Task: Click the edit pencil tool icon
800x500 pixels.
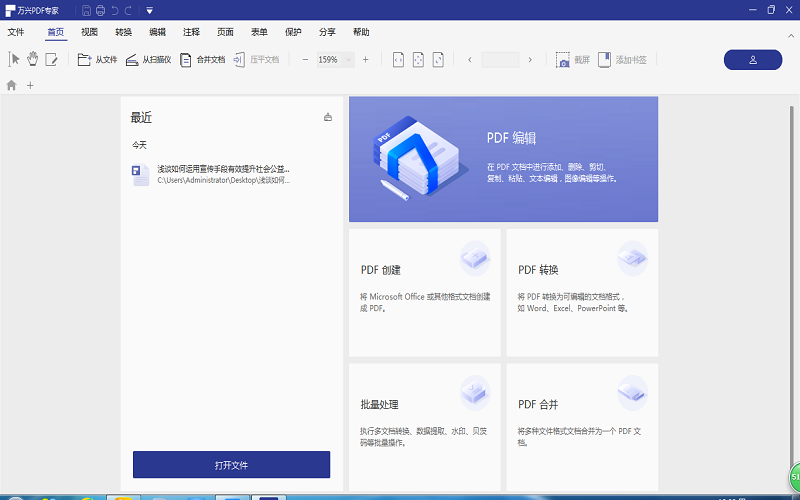Action: tap(51, 60)
